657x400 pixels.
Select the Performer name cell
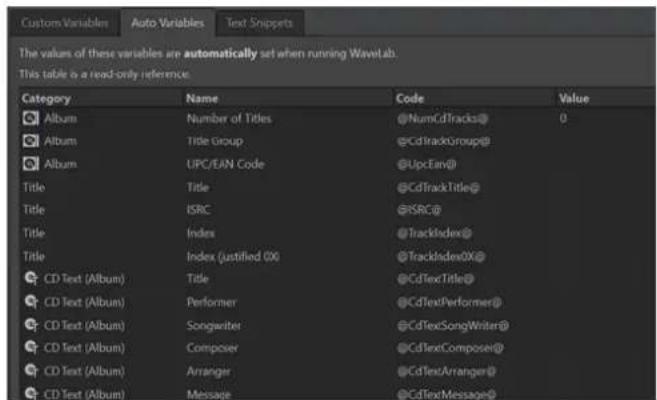(212, 302)
